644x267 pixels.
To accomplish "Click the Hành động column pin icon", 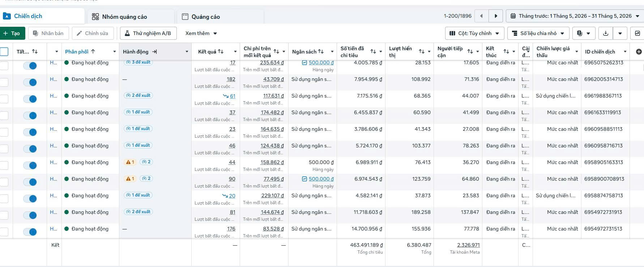I will [x=155, y=52].
